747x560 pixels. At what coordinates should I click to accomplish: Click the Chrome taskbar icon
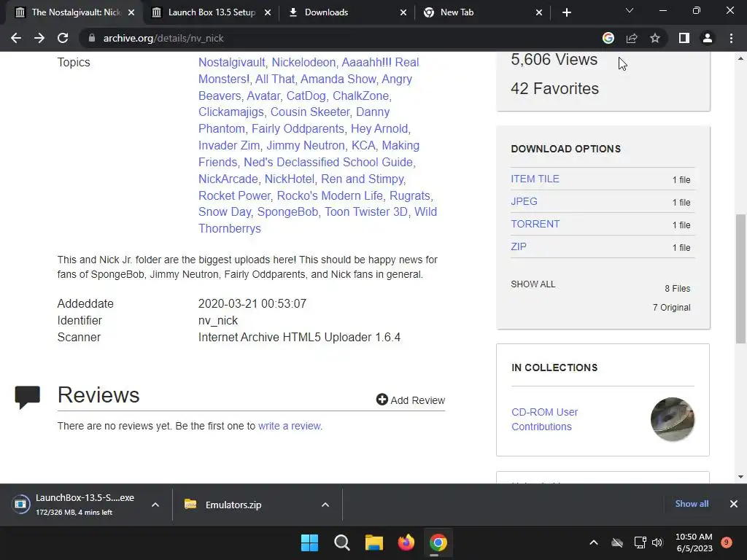point(438,542)
